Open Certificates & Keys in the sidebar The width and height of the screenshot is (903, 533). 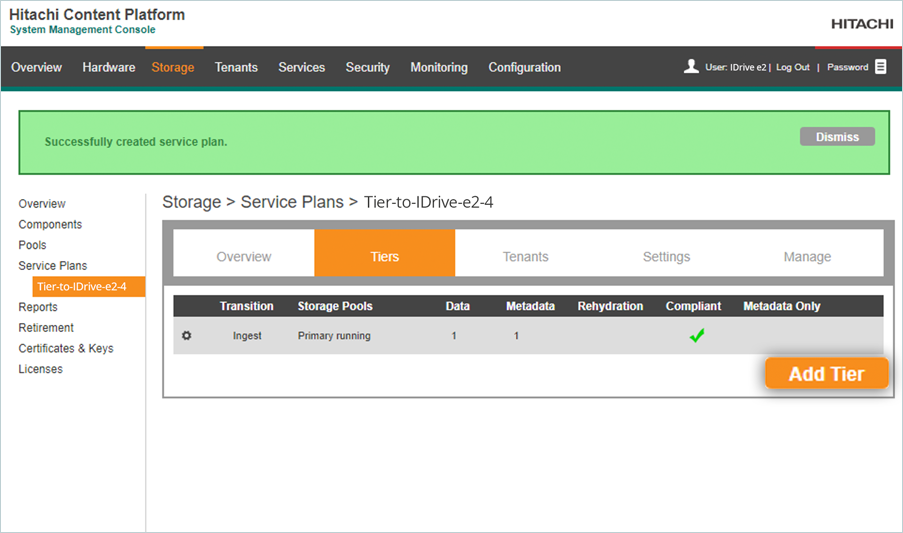tap(66, 349)
